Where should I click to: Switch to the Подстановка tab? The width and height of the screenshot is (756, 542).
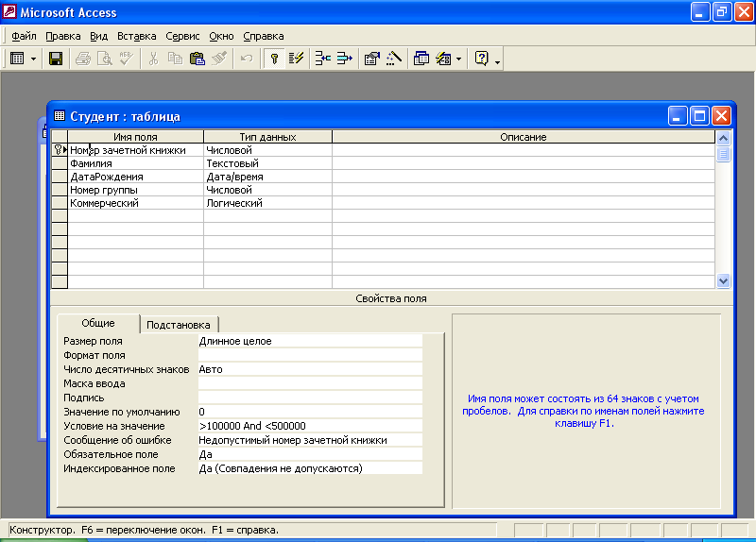(179, 324)
